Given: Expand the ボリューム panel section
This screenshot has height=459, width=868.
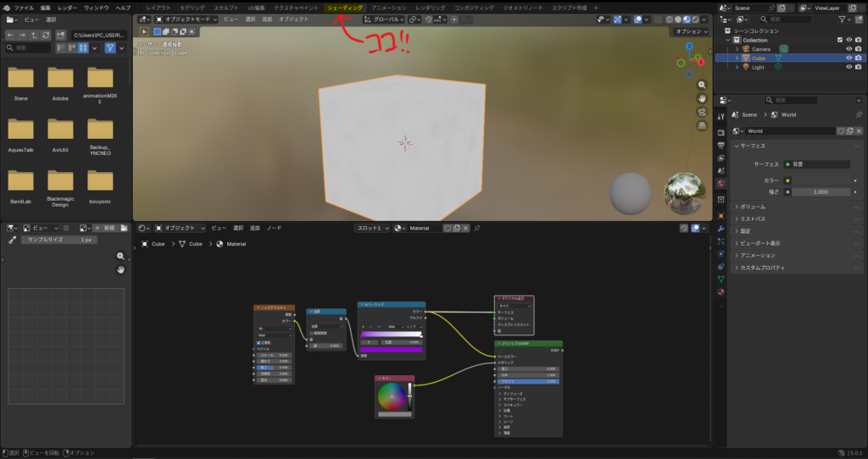Looking at the screenshot, I should click(x=753, y=206).
